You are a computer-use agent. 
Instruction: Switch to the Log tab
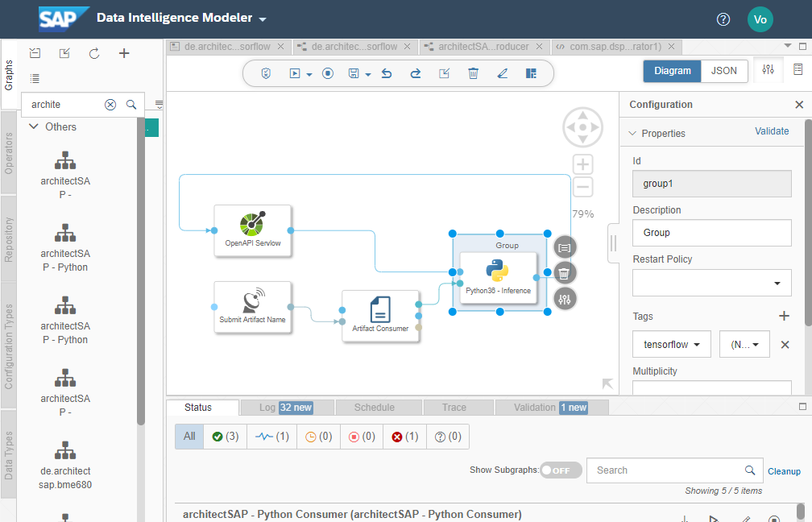point(285,408)
